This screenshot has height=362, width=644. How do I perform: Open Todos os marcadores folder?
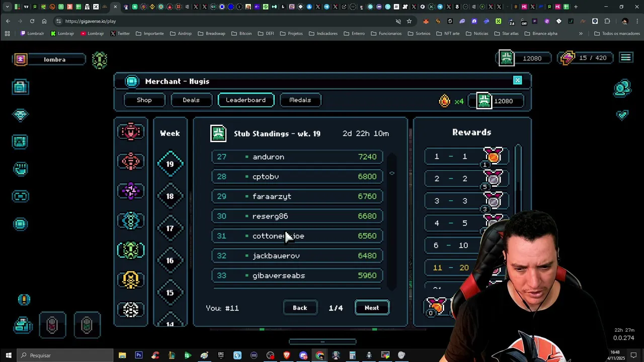click(x=617, y=34)
